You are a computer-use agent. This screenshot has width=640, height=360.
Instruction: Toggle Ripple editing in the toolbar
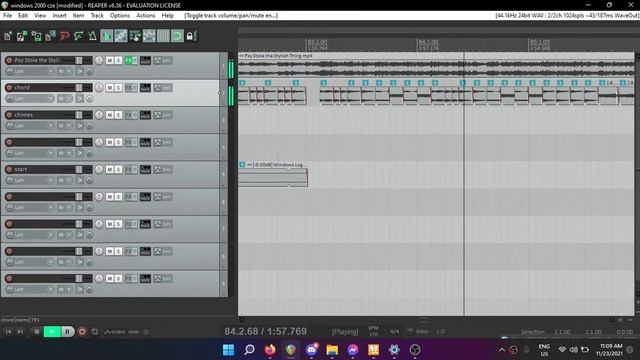[x=135, y=36]
